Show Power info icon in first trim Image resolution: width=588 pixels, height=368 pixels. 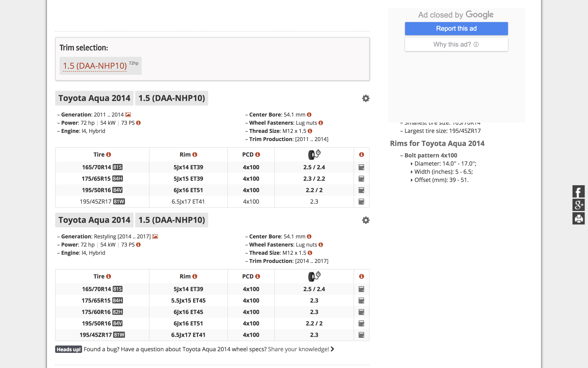pyautogui.click(x=138, y=123)
